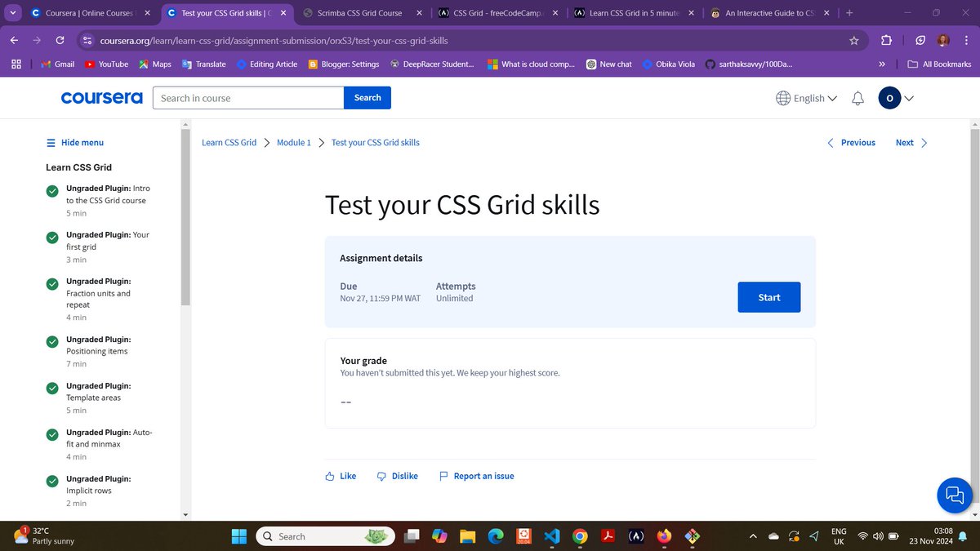Image resolution: width=980 pixels, height=551 pixels.
Task: Open the Chrome extensions puzzle icon
Action: [887, 40]
